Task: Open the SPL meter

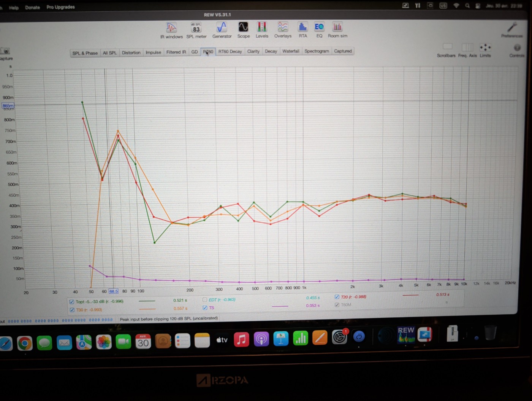Action: click(x=196, y=30)
